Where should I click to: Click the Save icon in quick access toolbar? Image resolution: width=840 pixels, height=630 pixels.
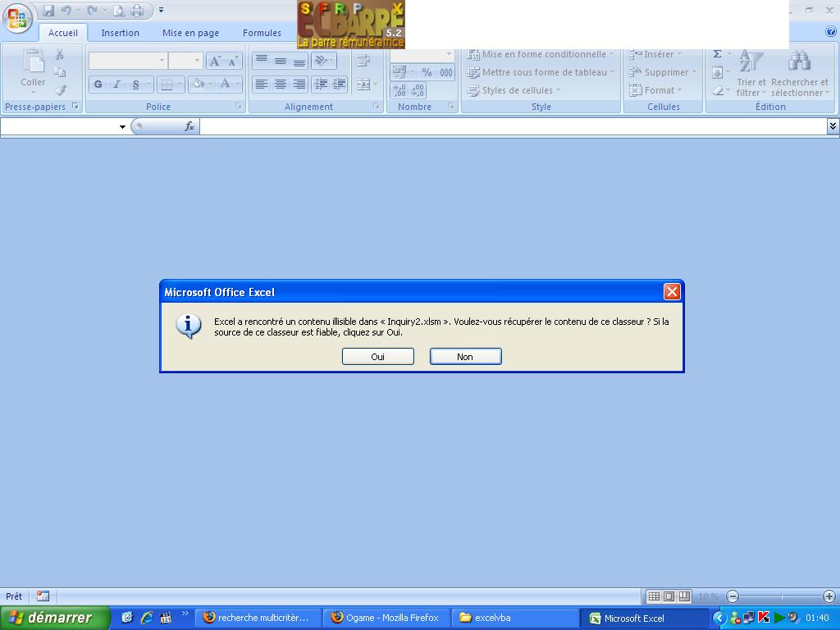(x=48, y=10)
